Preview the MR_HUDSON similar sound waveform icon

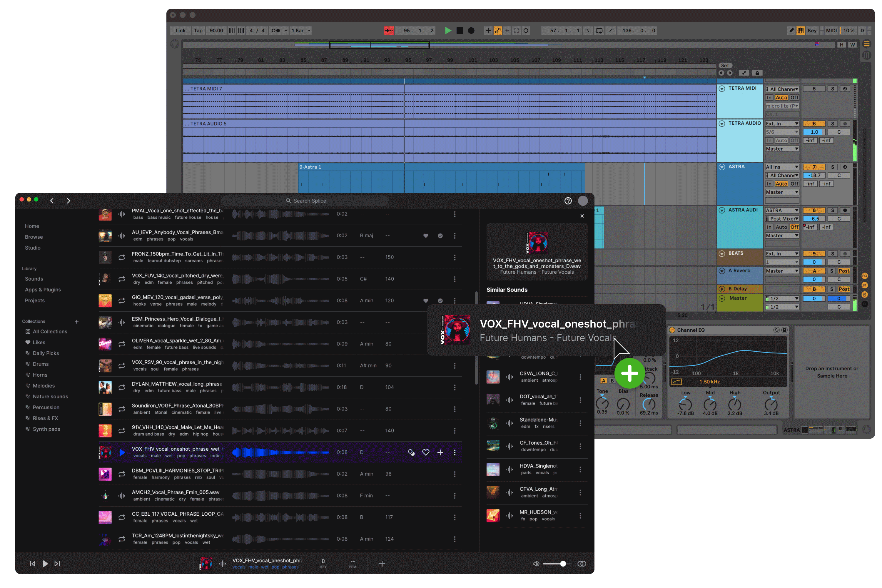tap(509, 516)
